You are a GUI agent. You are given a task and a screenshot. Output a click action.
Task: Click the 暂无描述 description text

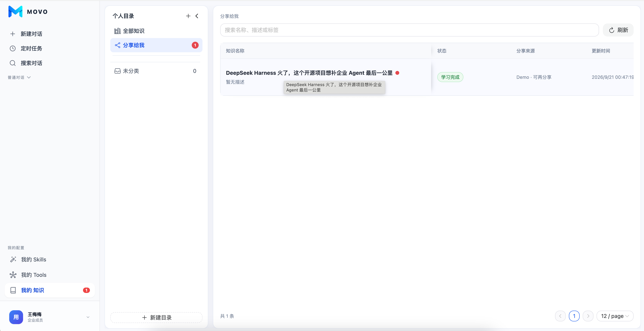[x=235, y=82]
